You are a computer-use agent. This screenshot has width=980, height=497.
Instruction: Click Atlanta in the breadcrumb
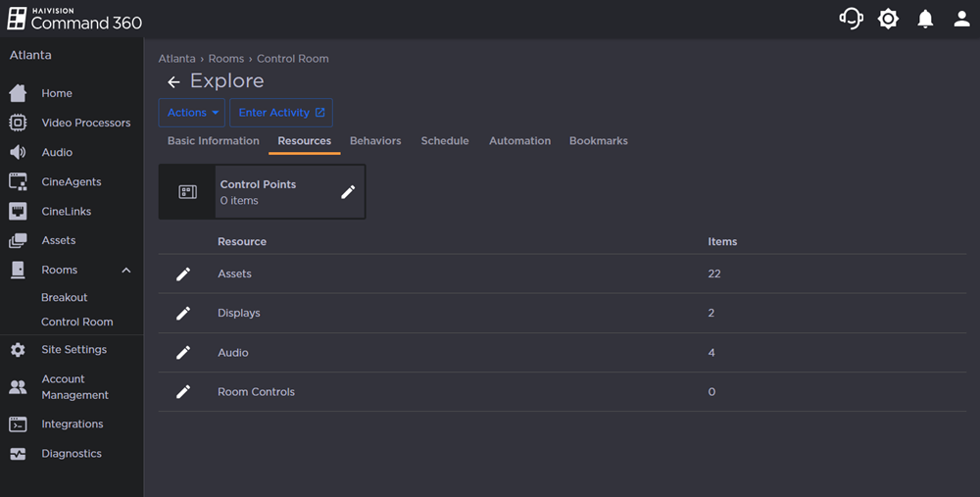coord(176,59)
